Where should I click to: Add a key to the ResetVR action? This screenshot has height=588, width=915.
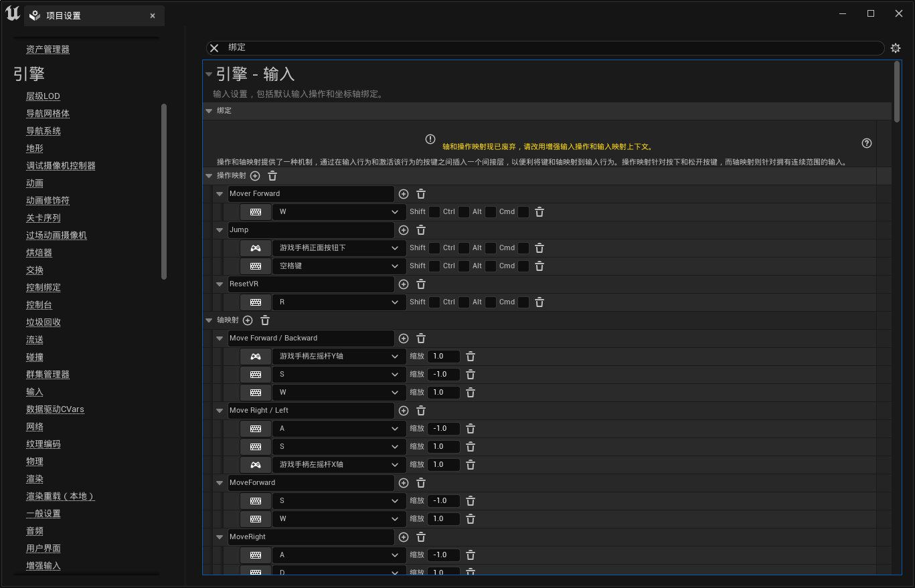(x=404, y=284)
